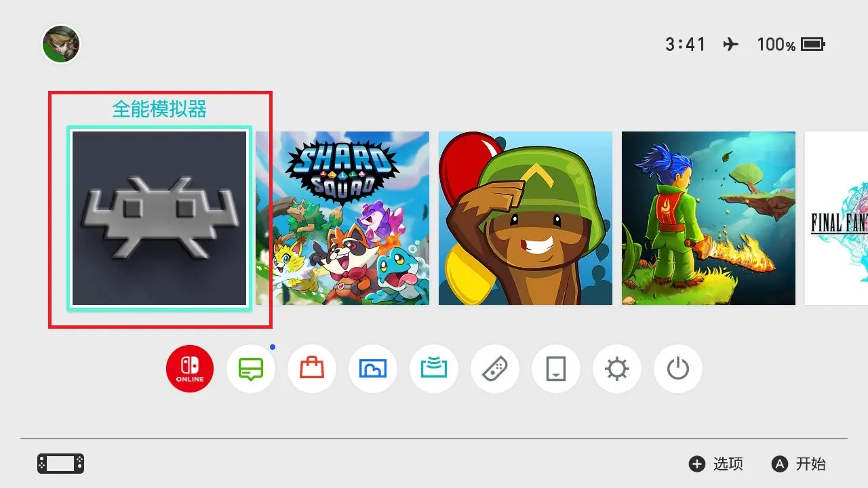Click the 开始 start button

point(799,464)
